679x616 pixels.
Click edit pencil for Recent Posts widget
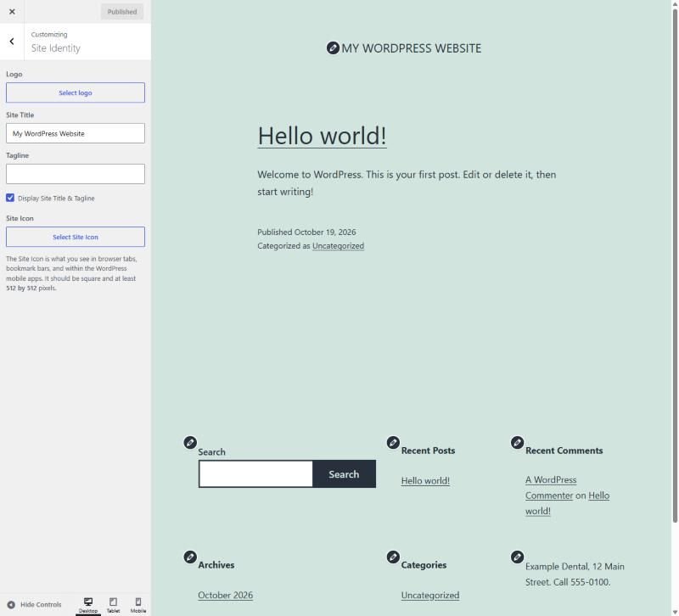pos(393,442)
